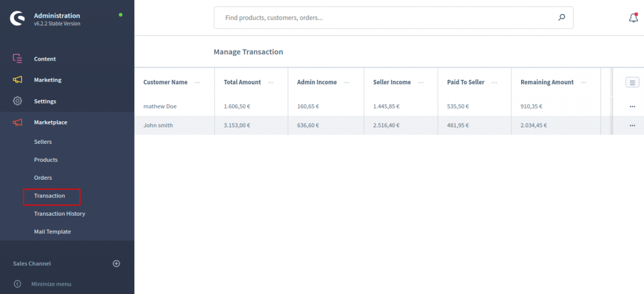Open Mail Template page
The height and width of the screenshot is (294, 644).
pyautogui.click(x=53, y=232)
